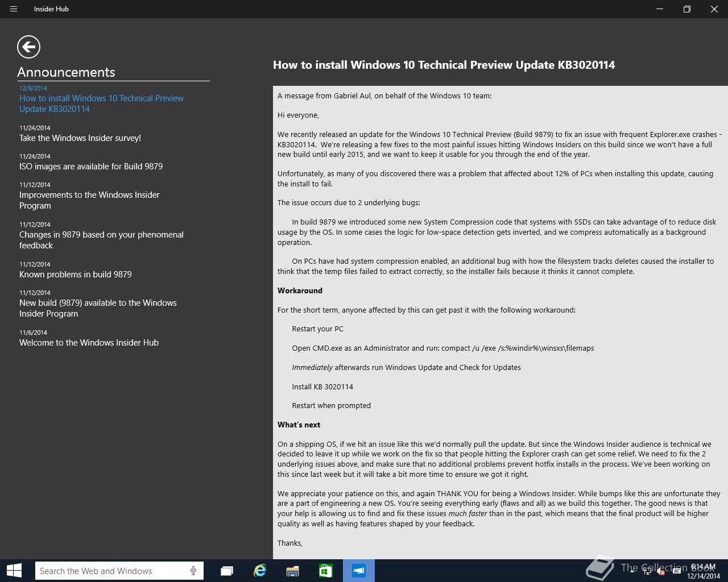Open the Windows Start menu

click(14, 571)
